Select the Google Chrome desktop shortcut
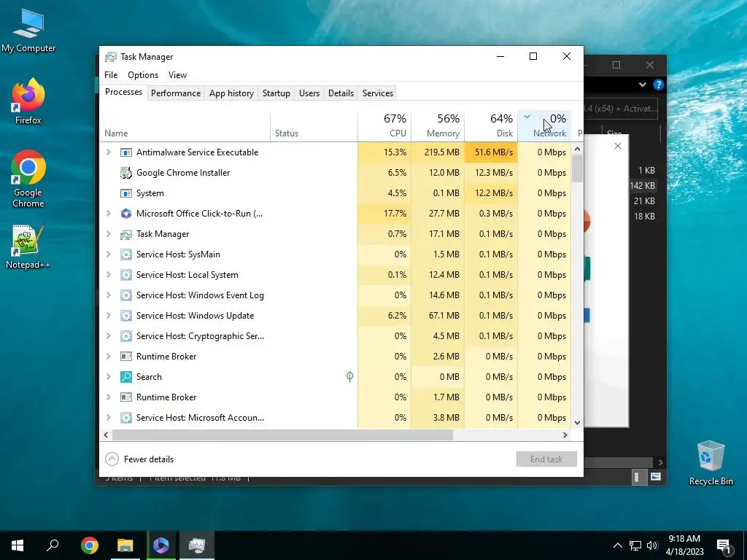747x560 pixels. click(28, 179)
